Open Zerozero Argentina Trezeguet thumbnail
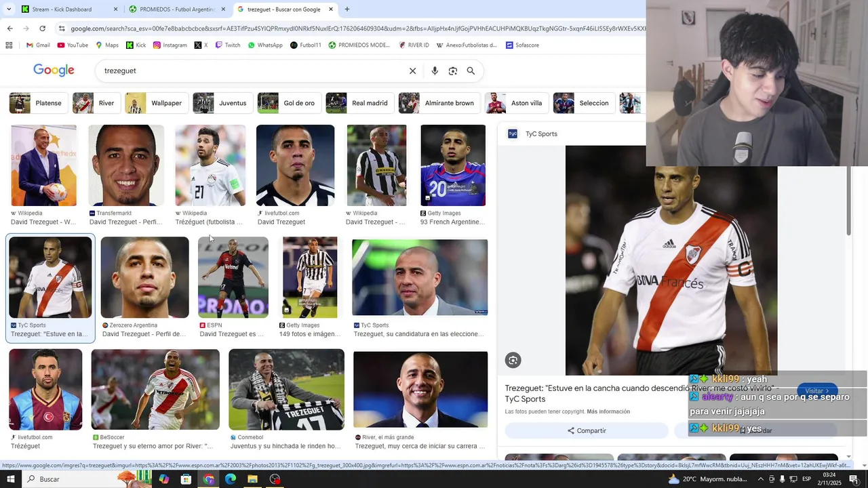Image resolution: width=868 pixels, height=488 pixels. [144, 277]
